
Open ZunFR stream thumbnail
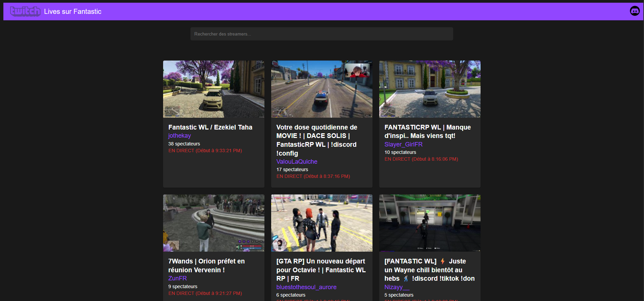click(x=213, y=223)
